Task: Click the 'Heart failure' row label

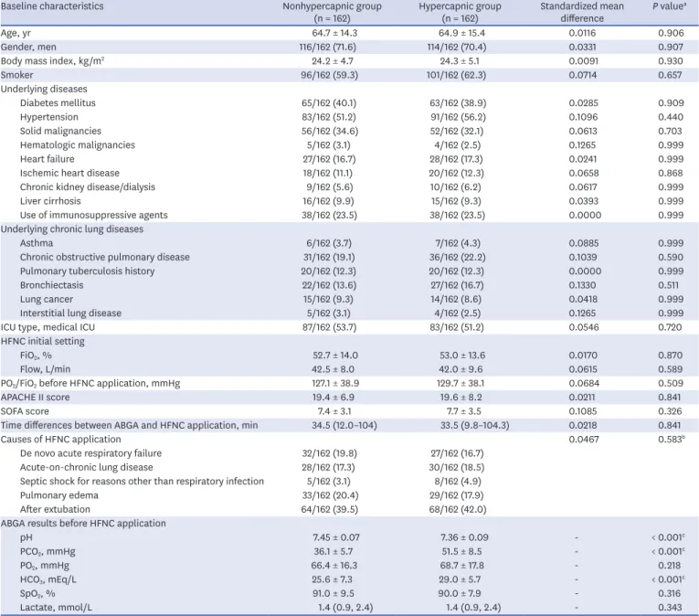Action: pyautogui.click(x=47, y=159)
